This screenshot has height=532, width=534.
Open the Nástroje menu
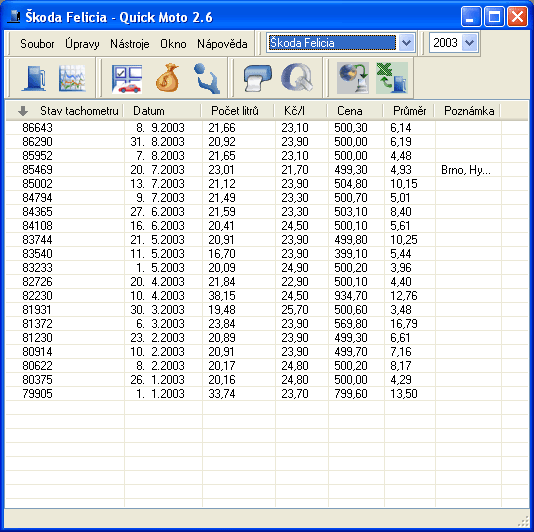[130, 44]
